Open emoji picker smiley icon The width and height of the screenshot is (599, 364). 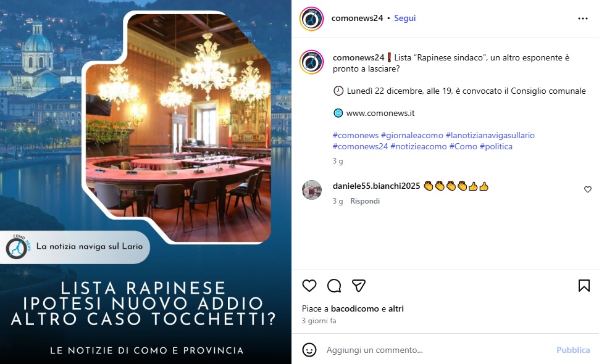pos(309,349)
